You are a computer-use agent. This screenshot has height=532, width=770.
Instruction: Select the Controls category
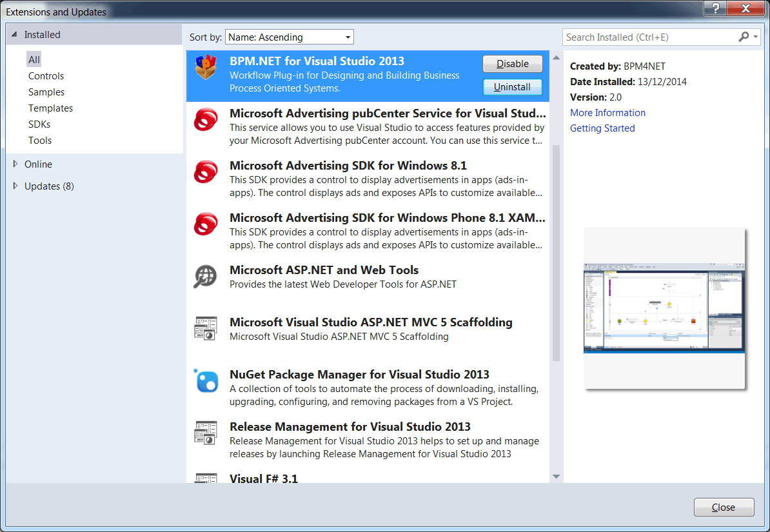(x=46, y=75)
